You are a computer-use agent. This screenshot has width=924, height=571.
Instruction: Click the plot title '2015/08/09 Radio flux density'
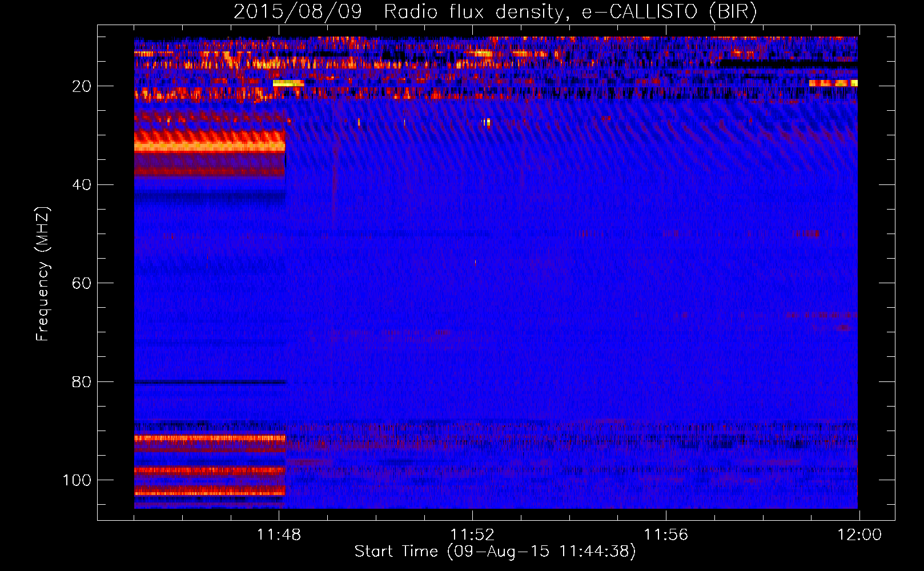495,12
